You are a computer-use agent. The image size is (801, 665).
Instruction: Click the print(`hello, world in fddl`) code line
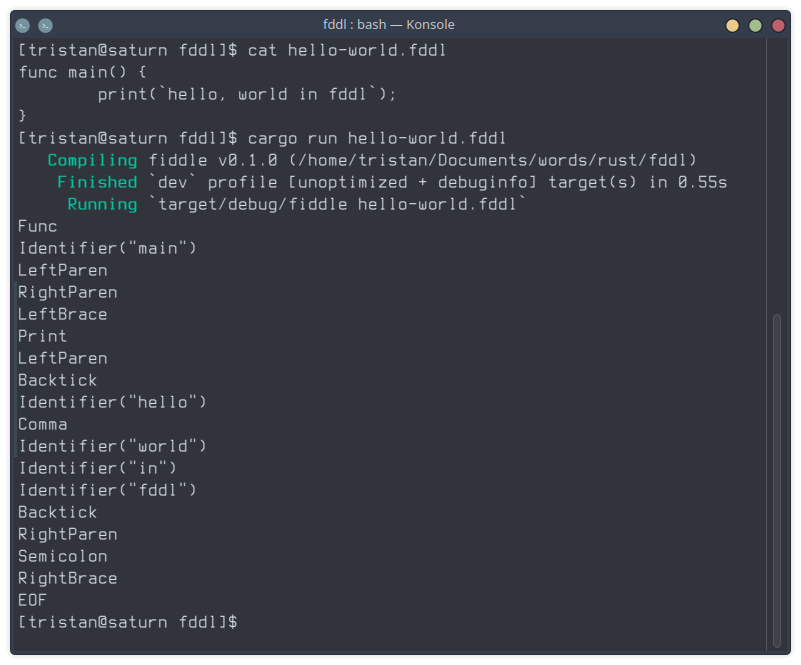247,94
